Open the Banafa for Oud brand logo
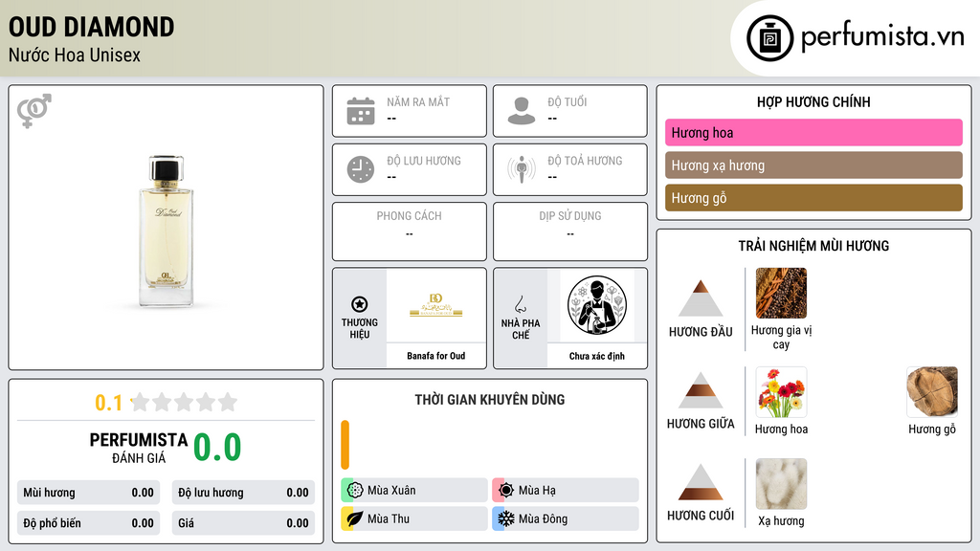 coord(436,305)
